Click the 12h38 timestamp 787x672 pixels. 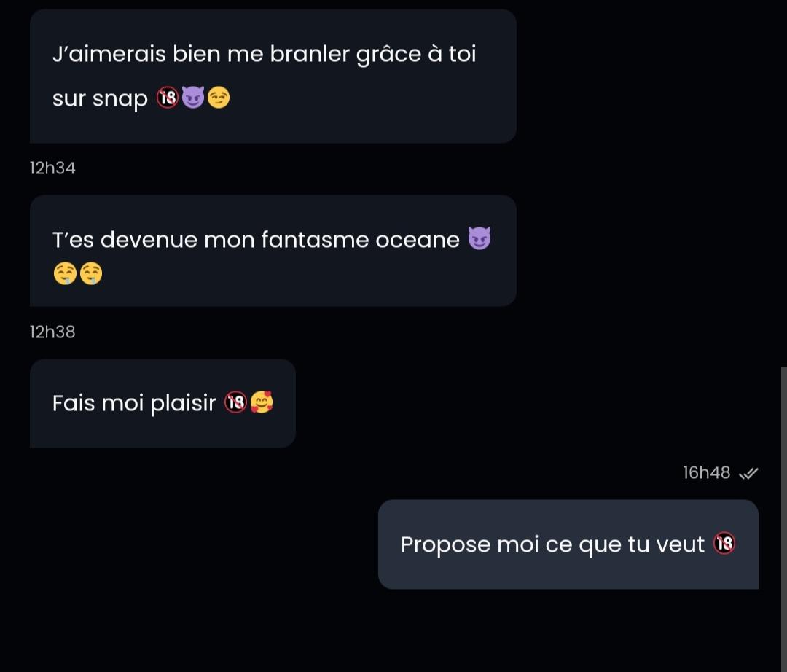coord(52,332)
